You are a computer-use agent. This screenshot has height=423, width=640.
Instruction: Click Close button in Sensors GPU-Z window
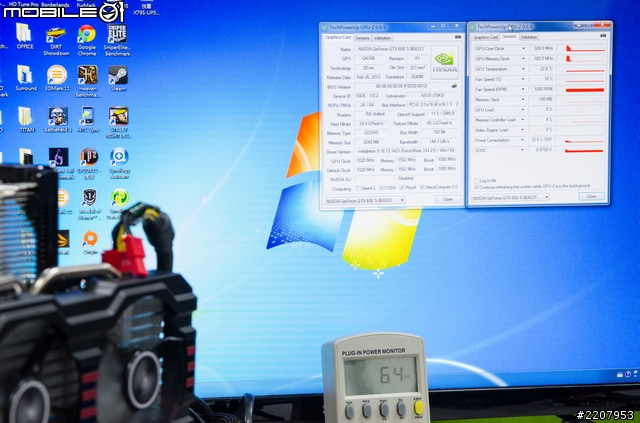tap(591, 196)
